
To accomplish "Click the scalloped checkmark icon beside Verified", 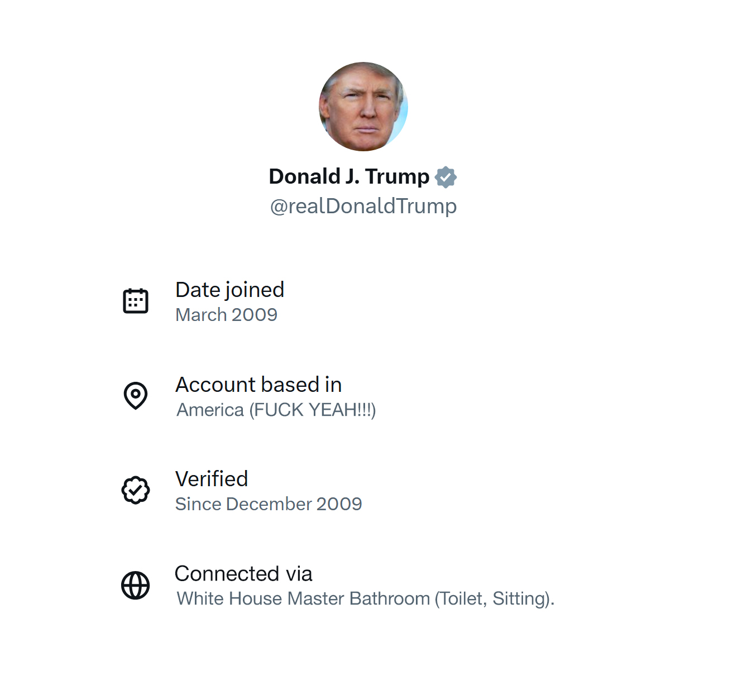I will [136, 490].
